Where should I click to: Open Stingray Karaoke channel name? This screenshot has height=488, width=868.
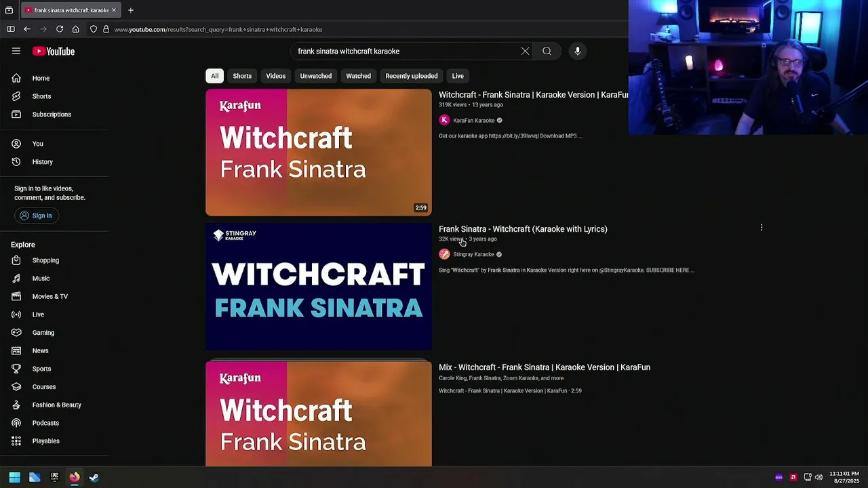[x=473, y=255]
